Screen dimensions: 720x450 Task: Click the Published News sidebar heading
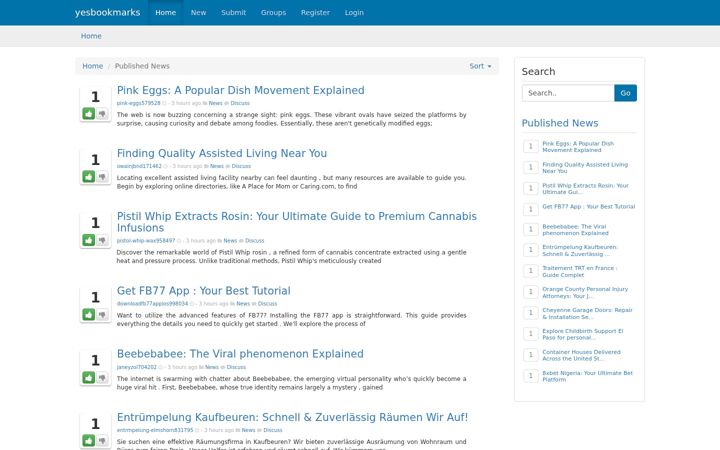click(x=560, y=123)
